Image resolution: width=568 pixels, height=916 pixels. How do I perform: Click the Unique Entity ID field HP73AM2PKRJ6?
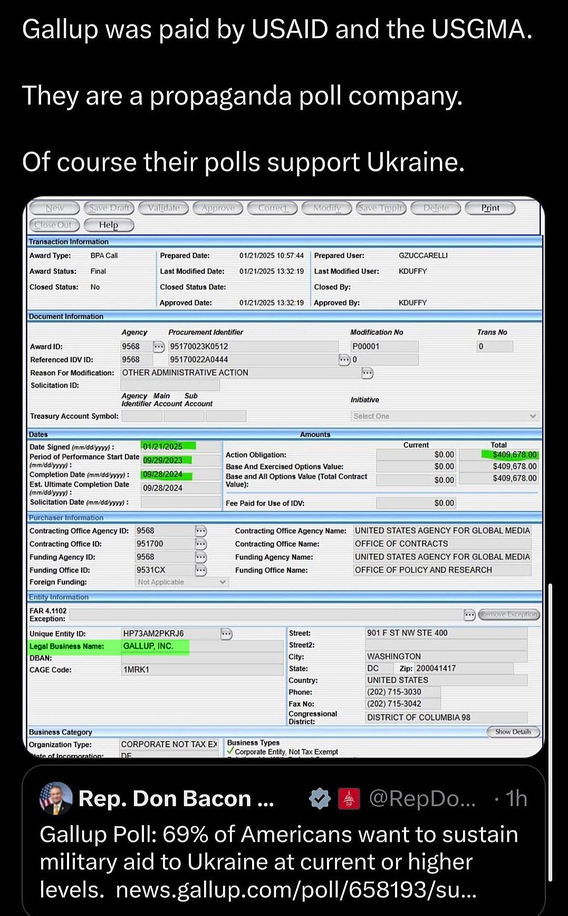coord(169,633)
